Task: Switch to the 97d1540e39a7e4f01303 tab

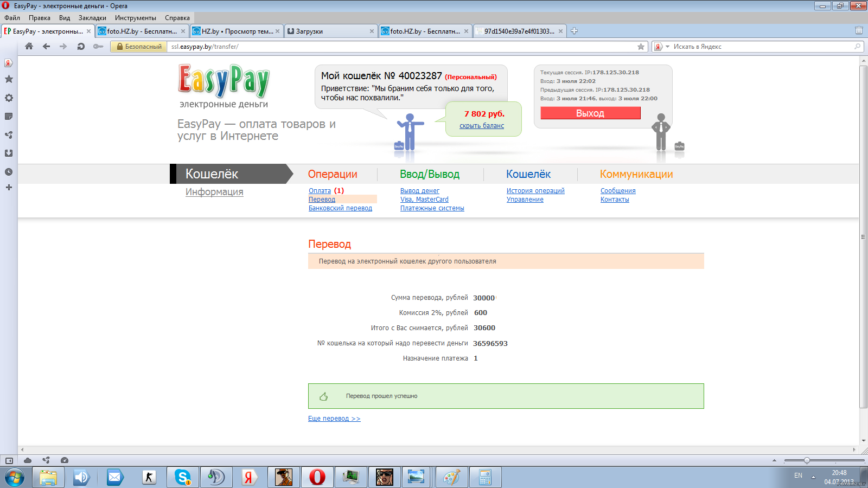Action: pyautogui.click(x=520, y=31)
